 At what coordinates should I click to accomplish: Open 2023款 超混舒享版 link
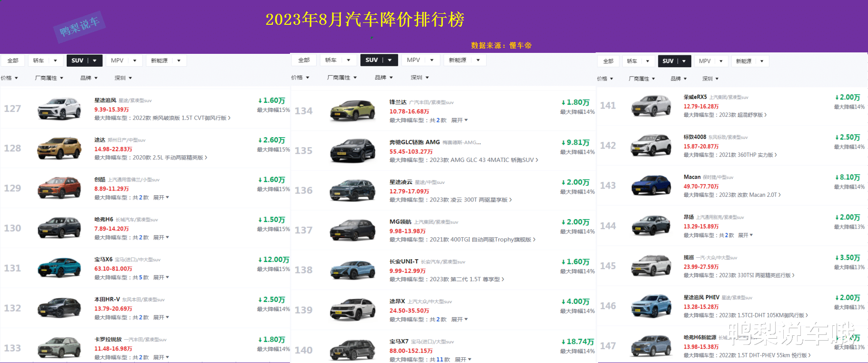(743, 115)
